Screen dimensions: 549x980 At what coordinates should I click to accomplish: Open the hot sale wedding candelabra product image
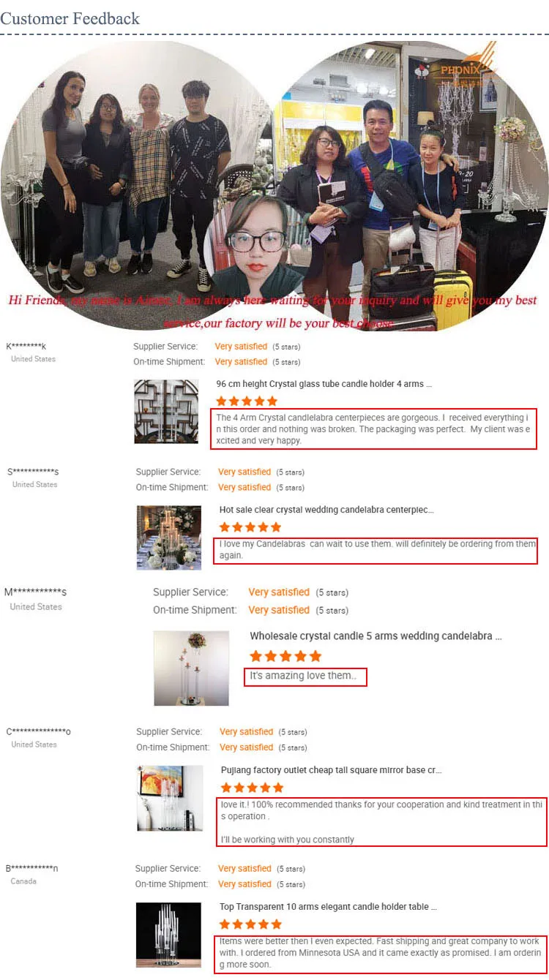[x=169, y=538]
